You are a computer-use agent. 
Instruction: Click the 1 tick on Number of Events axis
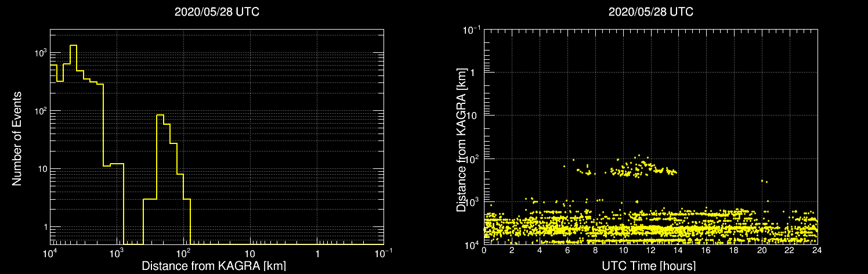45,226
